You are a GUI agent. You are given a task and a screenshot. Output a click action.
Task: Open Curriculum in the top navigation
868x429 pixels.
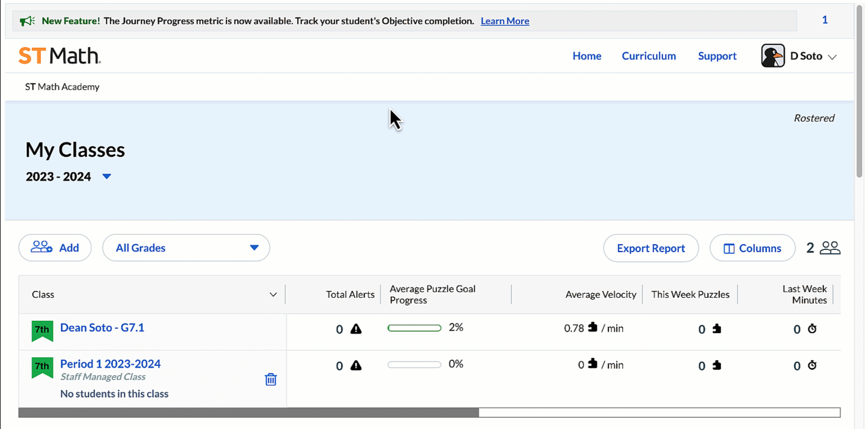click(649, 56)
